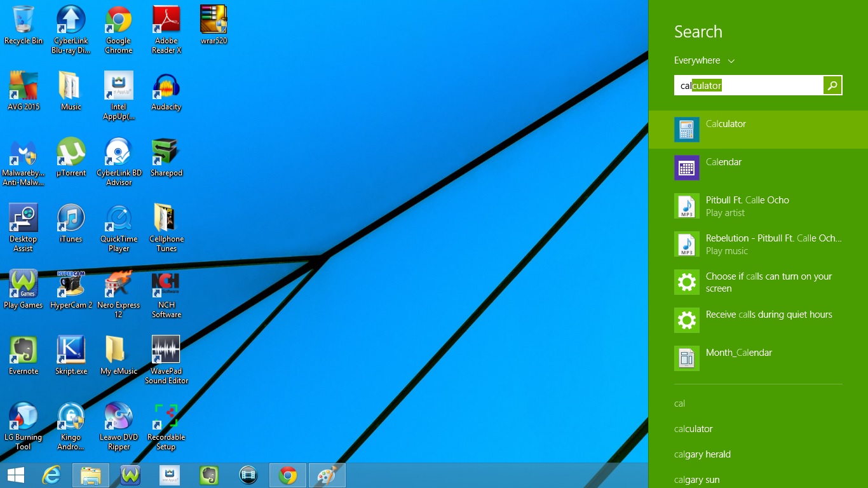
Task: Select My eMusic folder icon
Action: (x=119, y=355)
